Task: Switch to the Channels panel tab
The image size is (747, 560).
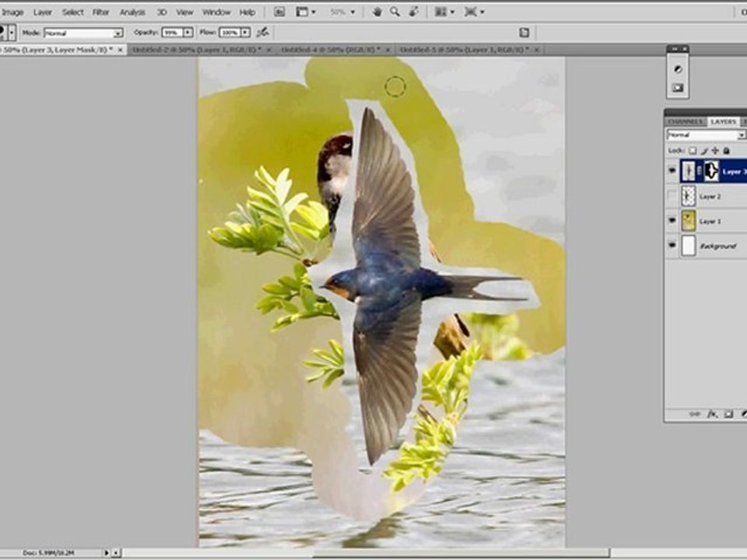Action: [686, 122]
